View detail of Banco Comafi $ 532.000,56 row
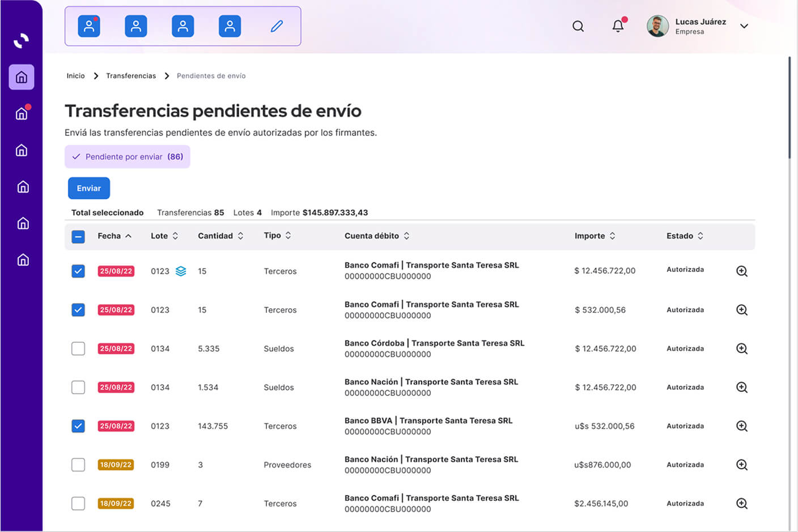 point(742,310)
